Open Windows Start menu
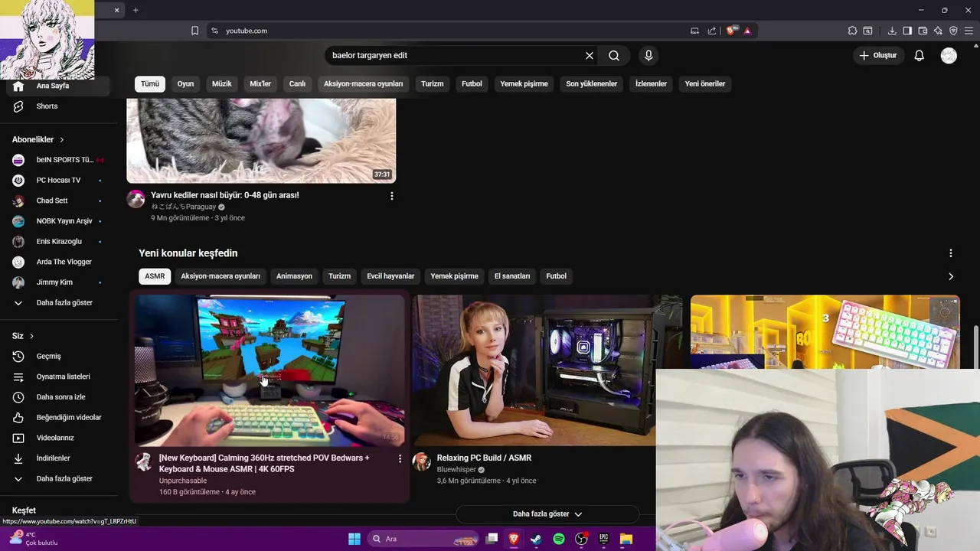 coord(354,539)
